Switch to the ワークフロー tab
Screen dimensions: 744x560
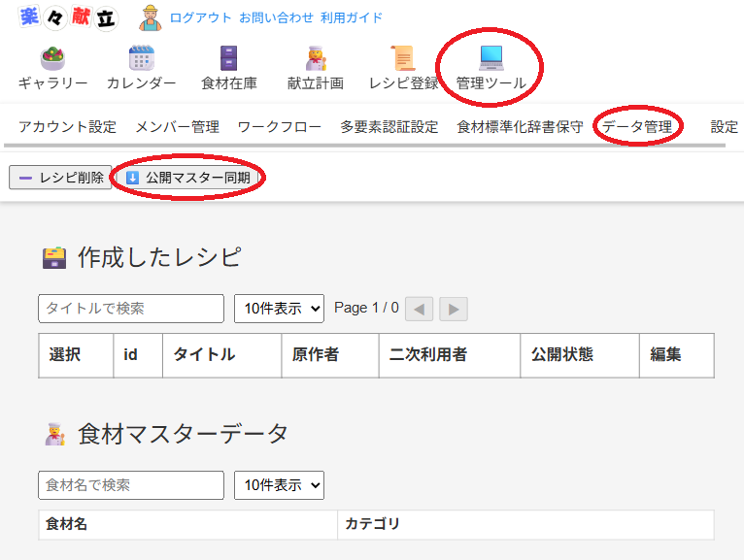pyautogui.click(x=280, y=127)
